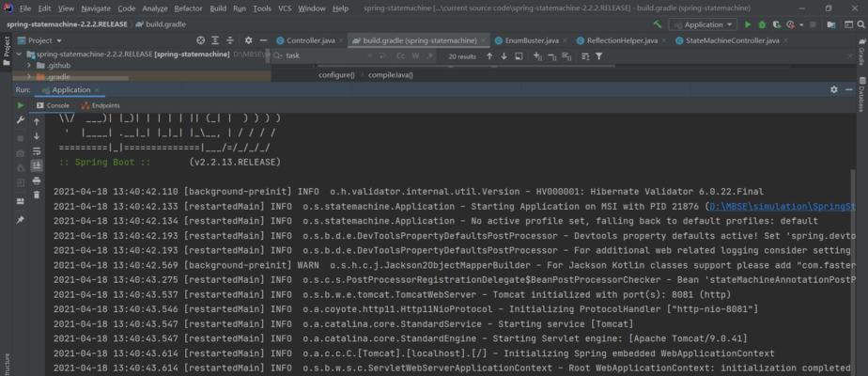Run Application with coverage shield icon

click(x=777, y=24)
